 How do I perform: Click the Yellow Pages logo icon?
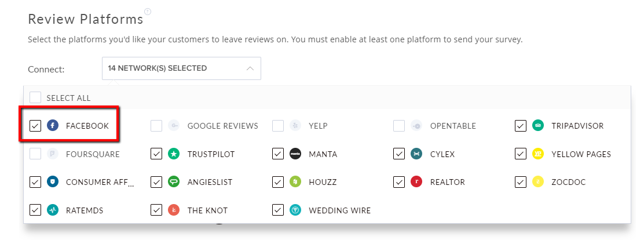(x=538, y=154)
